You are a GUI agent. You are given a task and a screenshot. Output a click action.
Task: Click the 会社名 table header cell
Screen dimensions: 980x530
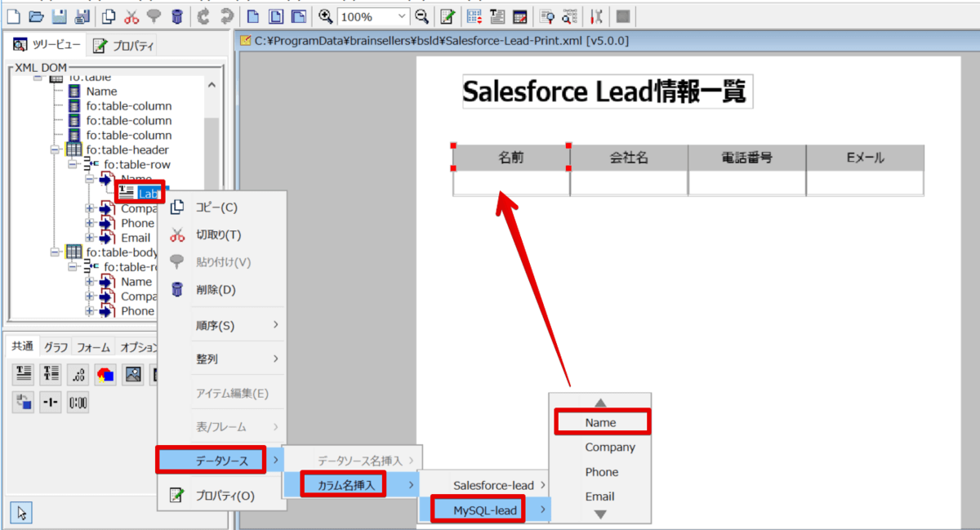(629, 158)
